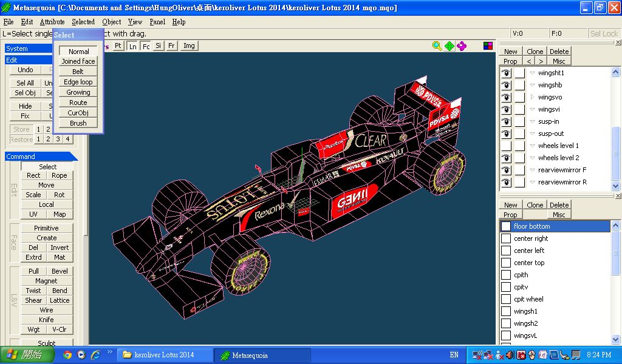Image resolution: width=622 pixels, height=364 pixels.
Task: Click the green pan view icon
Action: tap(449, 46)
